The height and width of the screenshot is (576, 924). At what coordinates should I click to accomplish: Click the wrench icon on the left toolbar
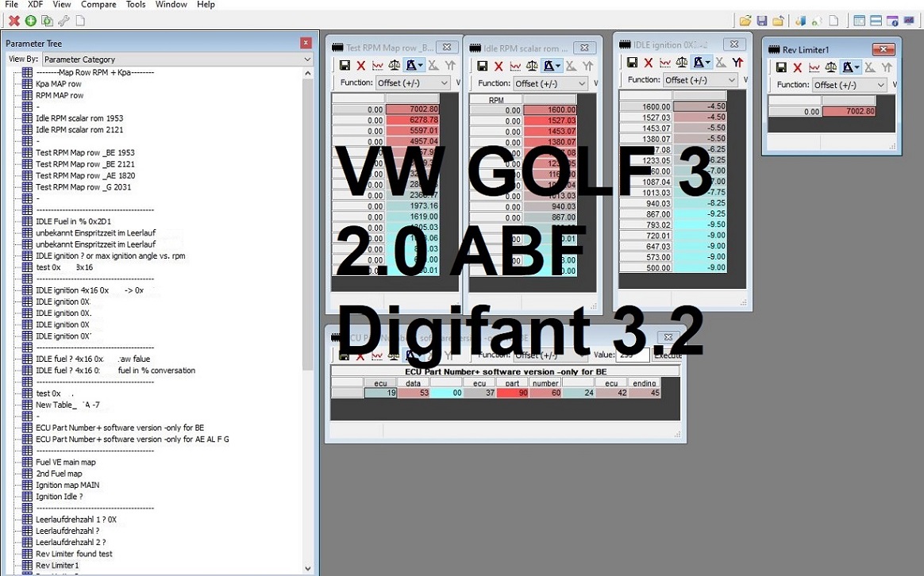click(x=64, y=21)
